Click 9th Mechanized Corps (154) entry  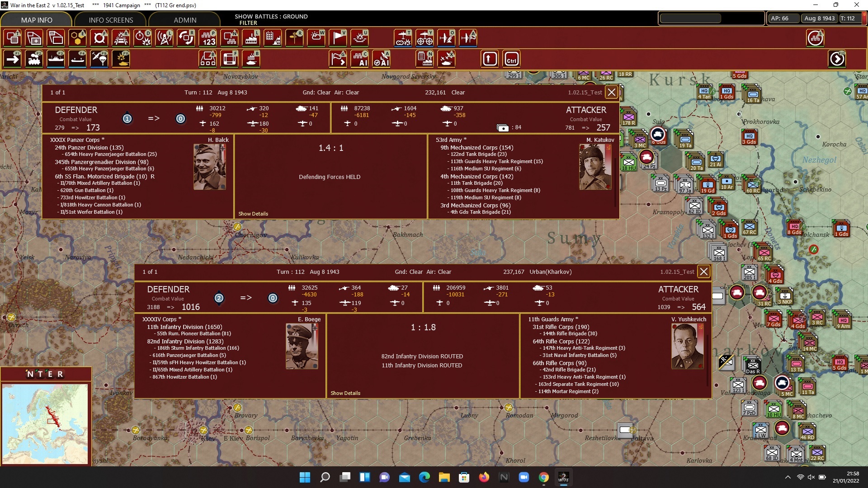click(x=477, y=147)
